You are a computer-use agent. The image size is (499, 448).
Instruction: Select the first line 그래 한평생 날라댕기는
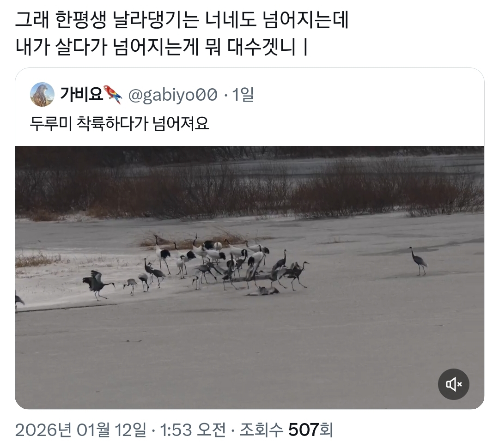[107, 20]
